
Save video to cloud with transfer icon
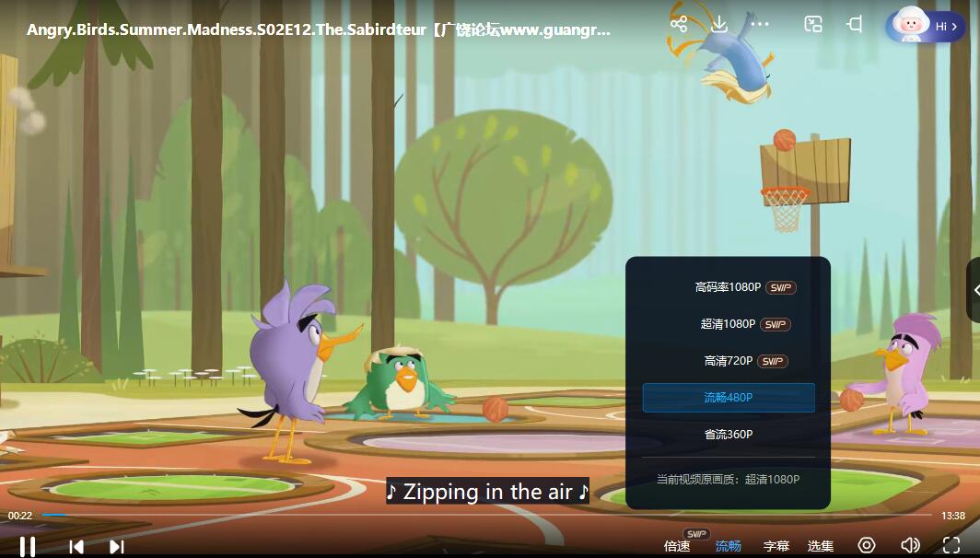(812, 24)
